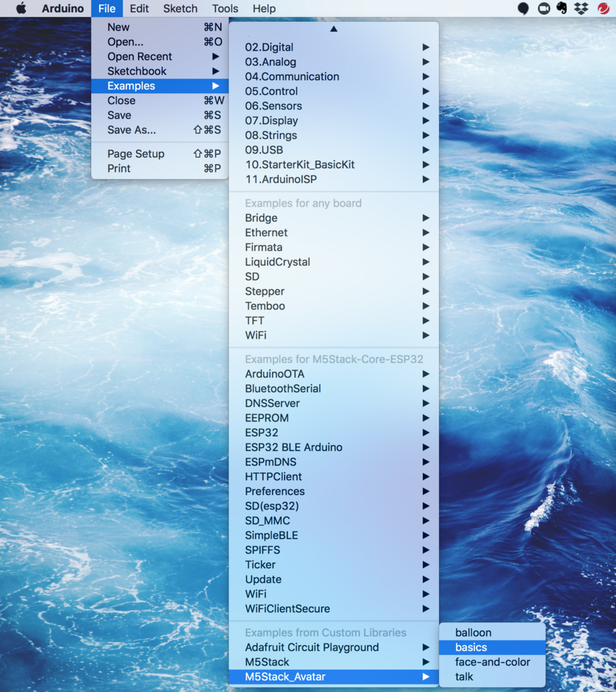This screenshot has height=692, width=616.
Task: Choose Close in File menu
Action: click(160, 101)
